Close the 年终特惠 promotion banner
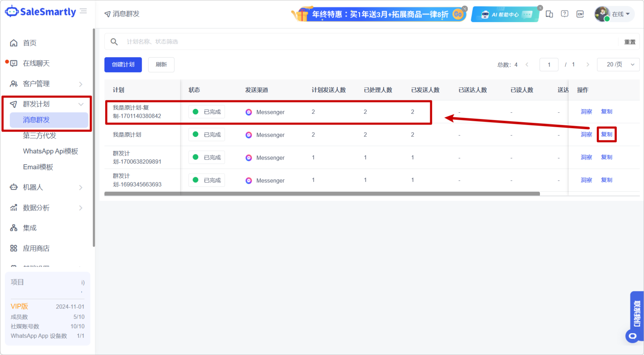This screenshot has width=644, height=355. coord(465,8)
